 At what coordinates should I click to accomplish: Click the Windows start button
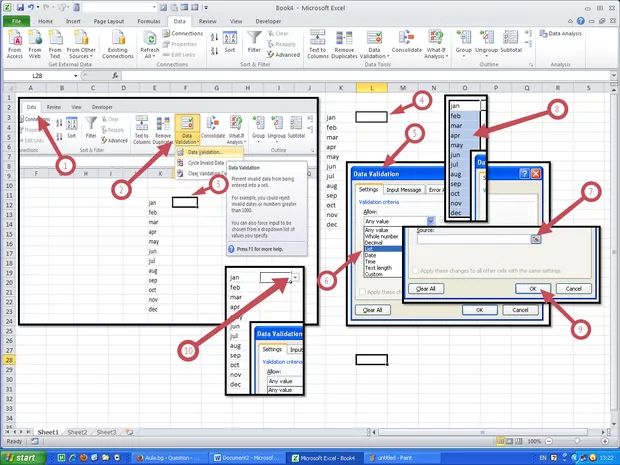[x=23, y=458]
